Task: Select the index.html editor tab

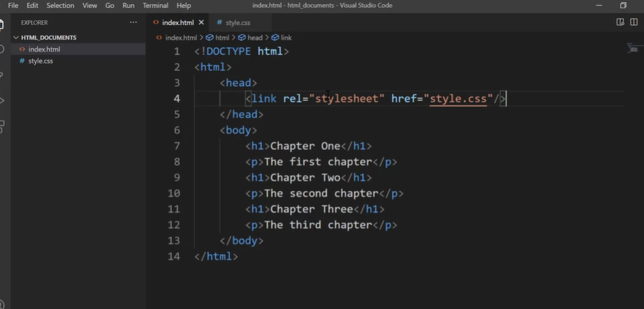Action: click(177, 22)
